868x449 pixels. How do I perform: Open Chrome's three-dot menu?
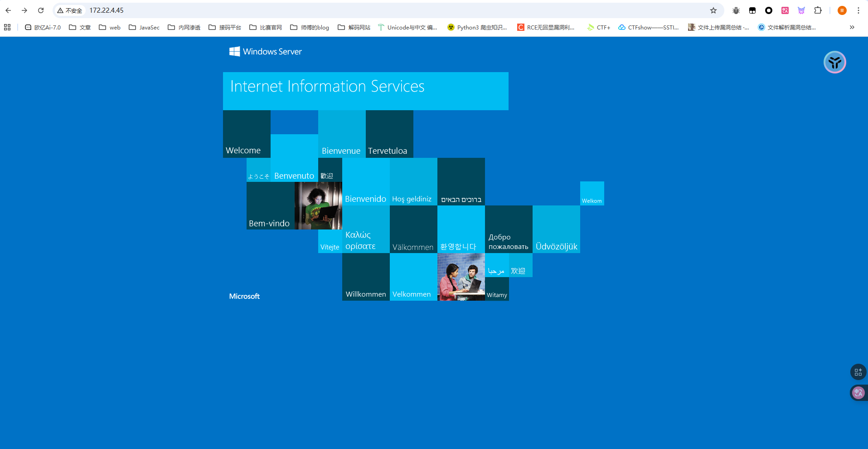pos(858,10)
